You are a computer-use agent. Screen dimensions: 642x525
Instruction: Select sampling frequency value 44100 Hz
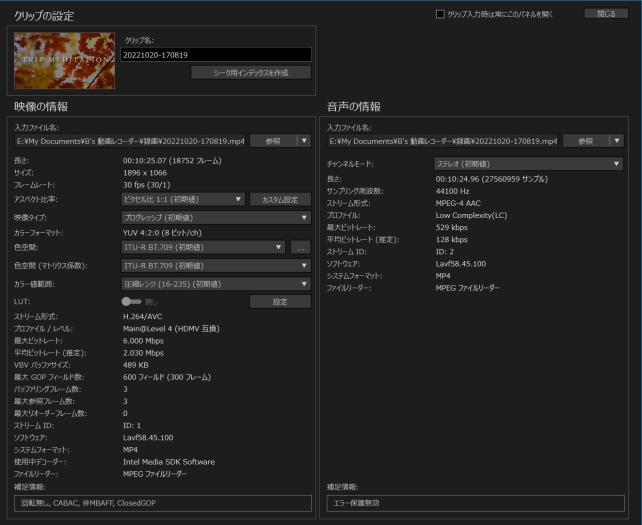point(452,191)
